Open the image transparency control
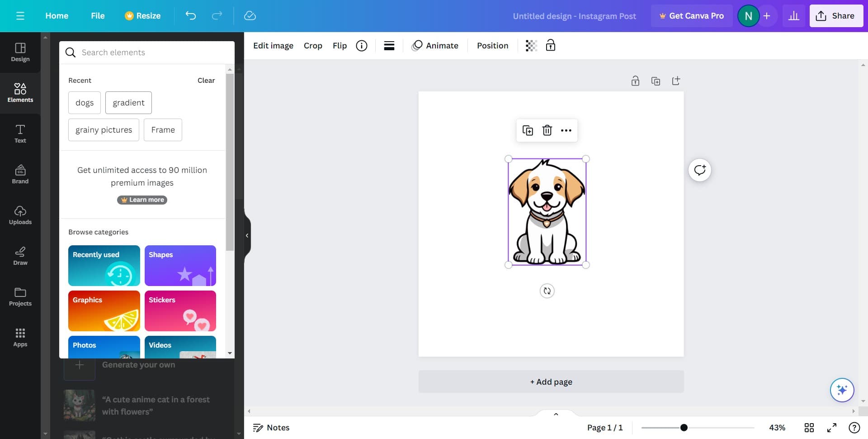Screen dimensions: 868x439 (531, 45)
